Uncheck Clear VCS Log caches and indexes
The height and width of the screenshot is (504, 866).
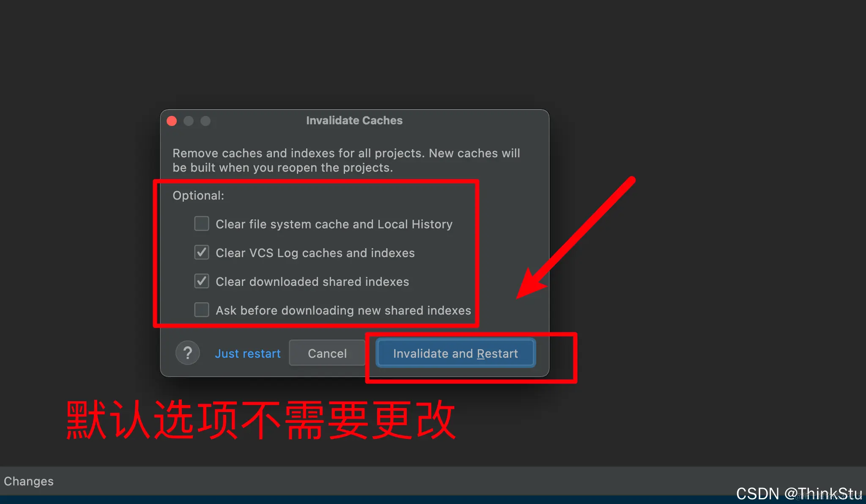[x=202, y=252]
